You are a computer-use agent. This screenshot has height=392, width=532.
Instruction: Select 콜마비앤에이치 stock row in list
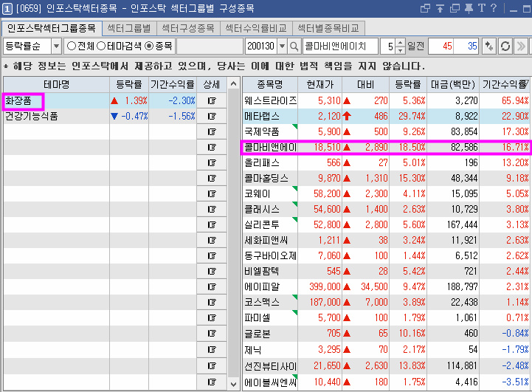pyautogui.click(x=386, y=148)
